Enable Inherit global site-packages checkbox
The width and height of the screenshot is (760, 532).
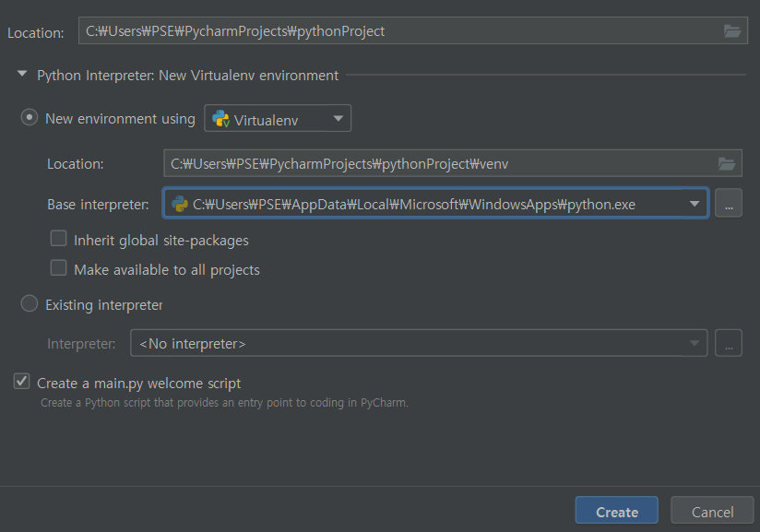coord(59,239)
